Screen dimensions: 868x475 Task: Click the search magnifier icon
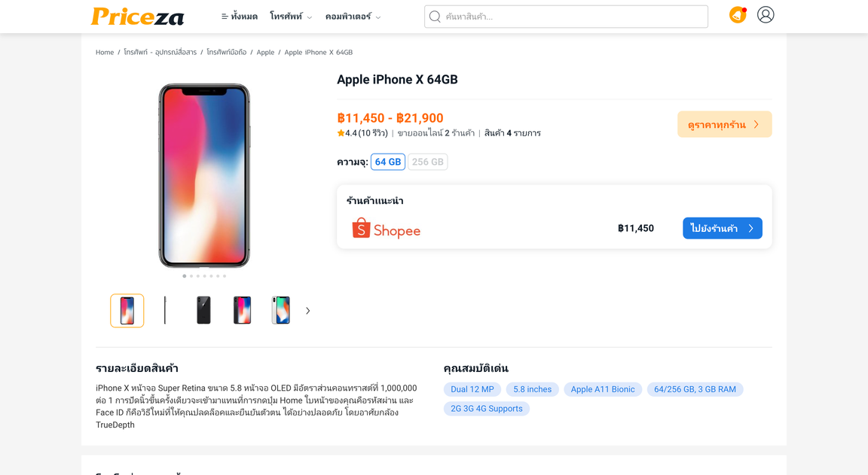(x=435, y=17)
